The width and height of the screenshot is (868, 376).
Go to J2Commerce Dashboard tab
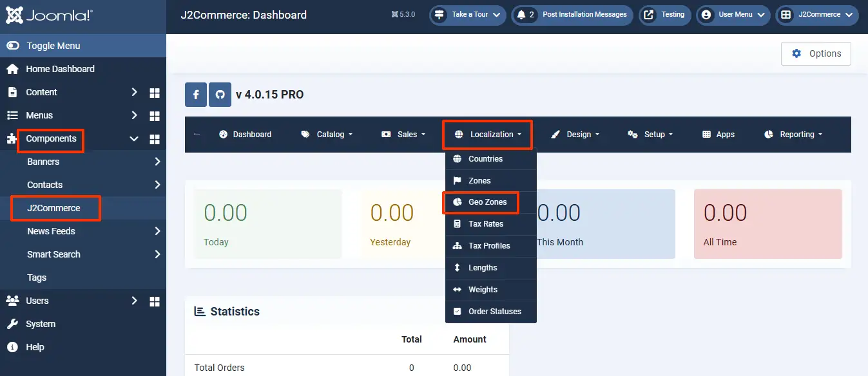click(x=245, y=135)
